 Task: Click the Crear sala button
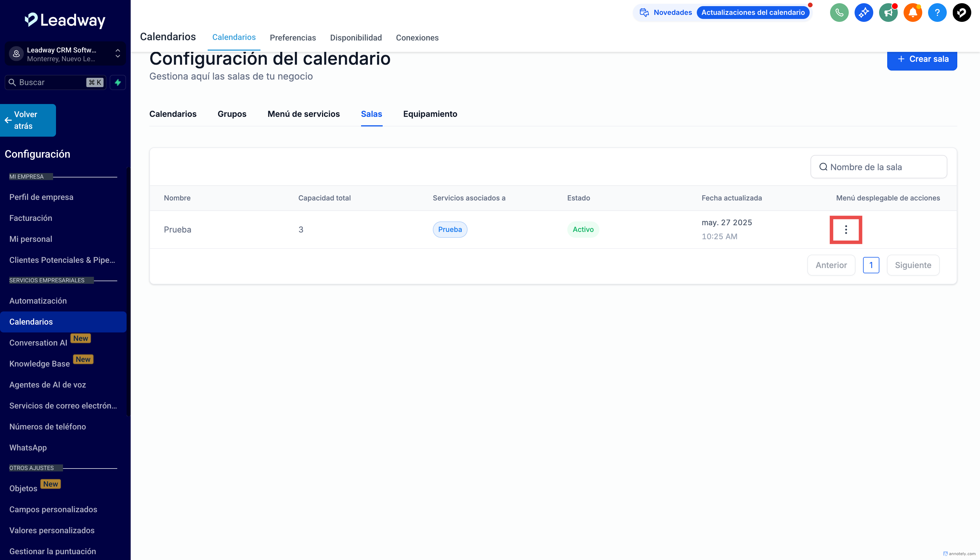point(922,59)
